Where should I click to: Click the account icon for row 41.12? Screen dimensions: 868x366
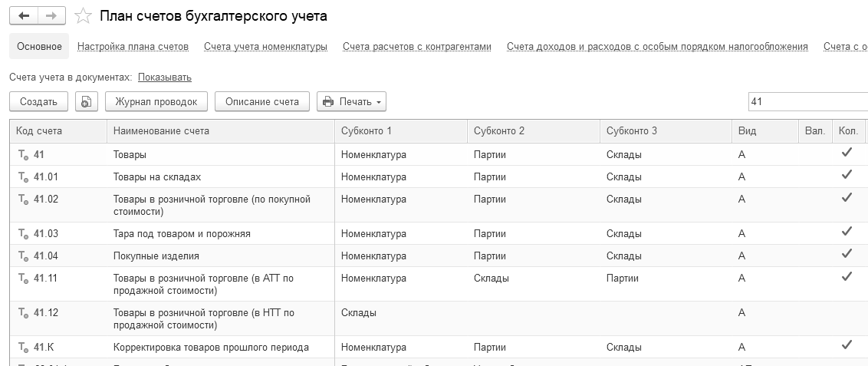(23, 313)
